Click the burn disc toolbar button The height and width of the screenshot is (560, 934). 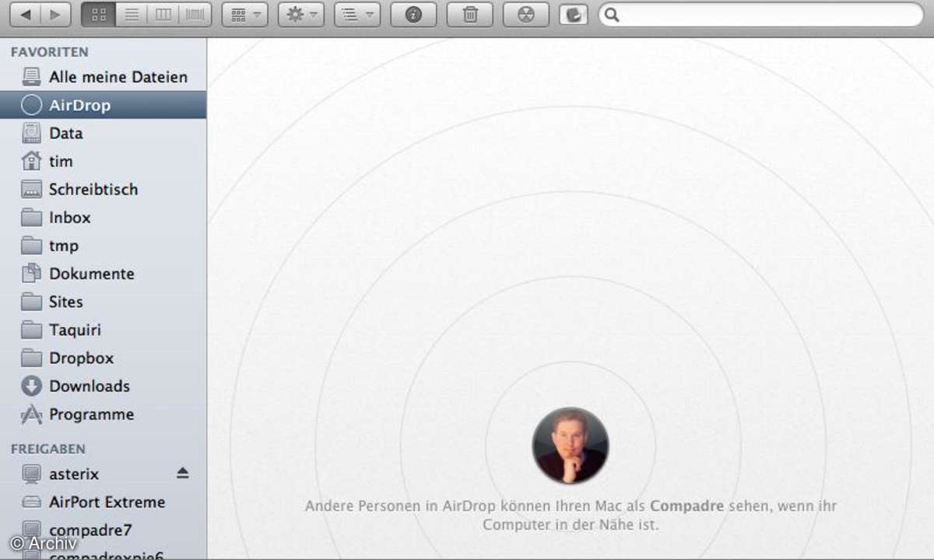526,14
